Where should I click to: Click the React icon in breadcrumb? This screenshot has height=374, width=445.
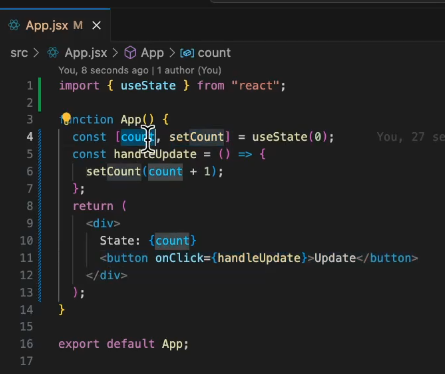(x=53, y=53)
